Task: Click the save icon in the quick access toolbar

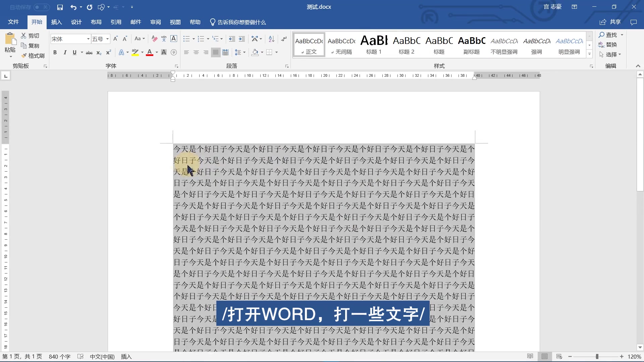Action: point(60,7)
